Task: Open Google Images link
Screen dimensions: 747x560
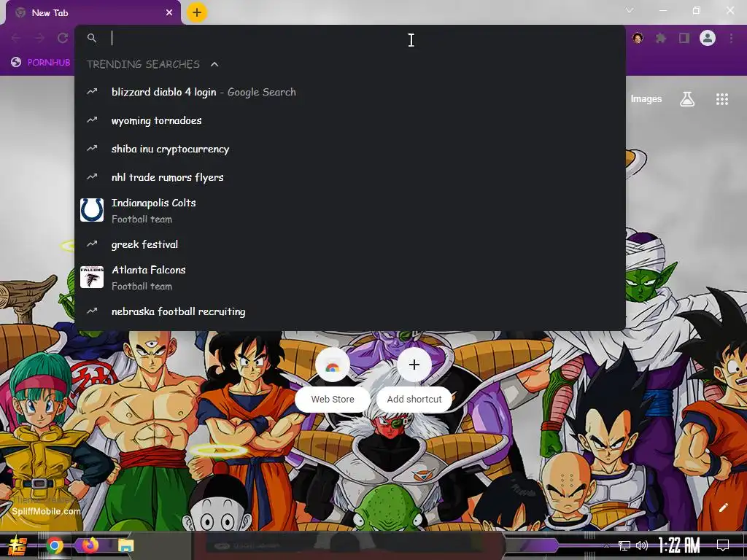Action: [x=646, y=99]
